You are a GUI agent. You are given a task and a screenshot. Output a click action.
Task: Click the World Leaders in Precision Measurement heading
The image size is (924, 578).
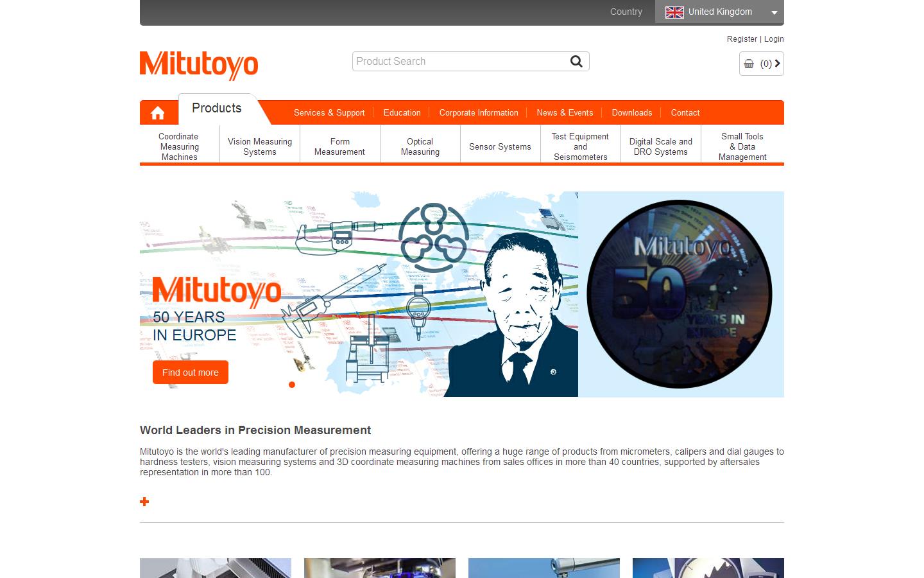pyautogui.click(x=255, y=430)
